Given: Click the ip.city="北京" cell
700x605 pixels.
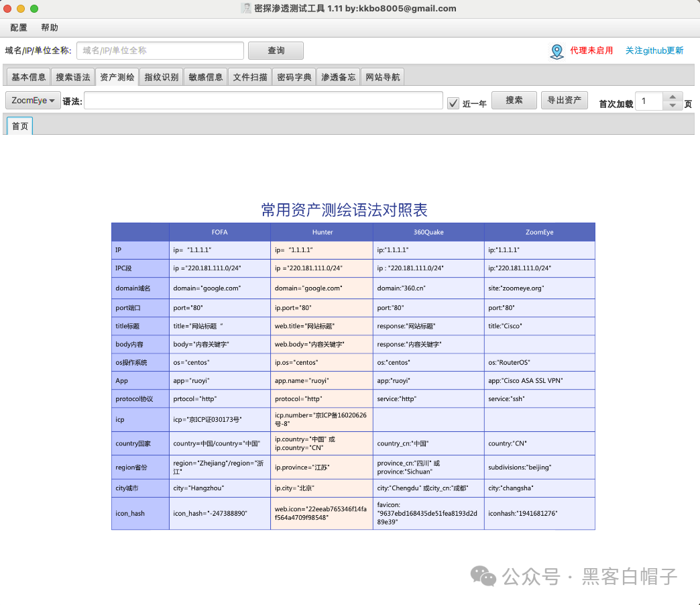Looking at the screenshot, I should coord(322,488).
